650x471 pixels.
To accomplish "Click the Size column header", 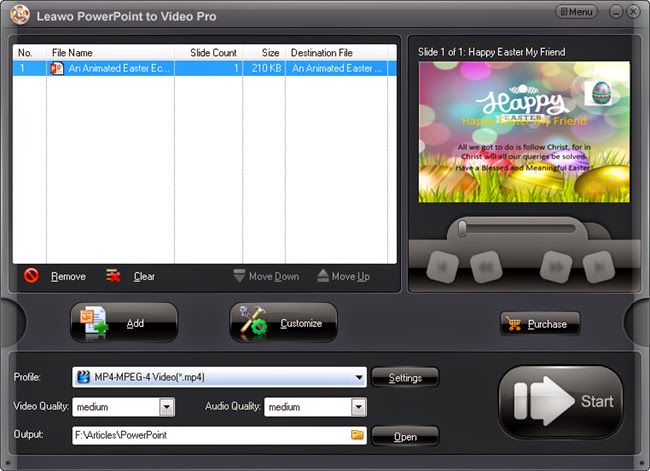I will pyautogui.click(x=264, y=53).
